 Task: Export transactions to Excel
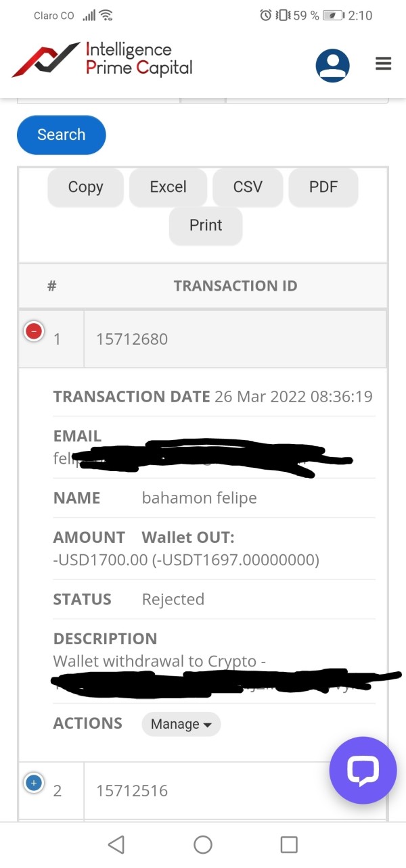pyautogui.click(x=168, y=187)
